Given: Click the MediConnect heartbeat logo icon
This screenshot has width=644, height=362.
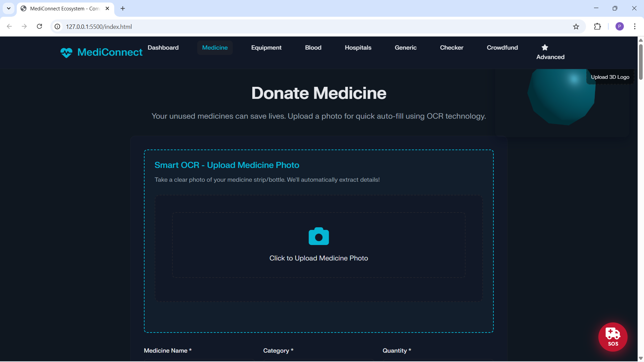Looking at the screenshot, I should pos(66,53).
